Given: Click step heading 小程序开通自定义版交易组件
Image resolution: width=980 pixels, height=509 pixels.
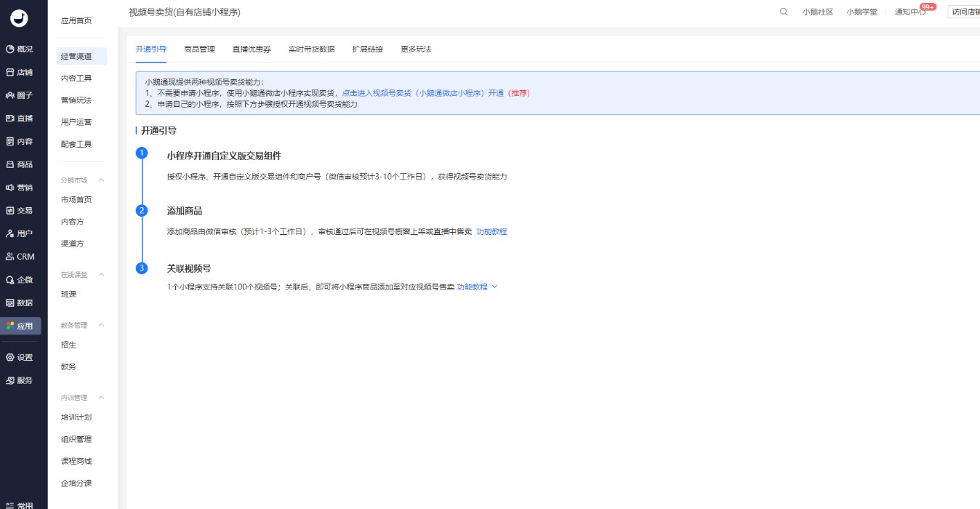Looking at the screenshot, I should pyautogui.click(x=224, y=156).
